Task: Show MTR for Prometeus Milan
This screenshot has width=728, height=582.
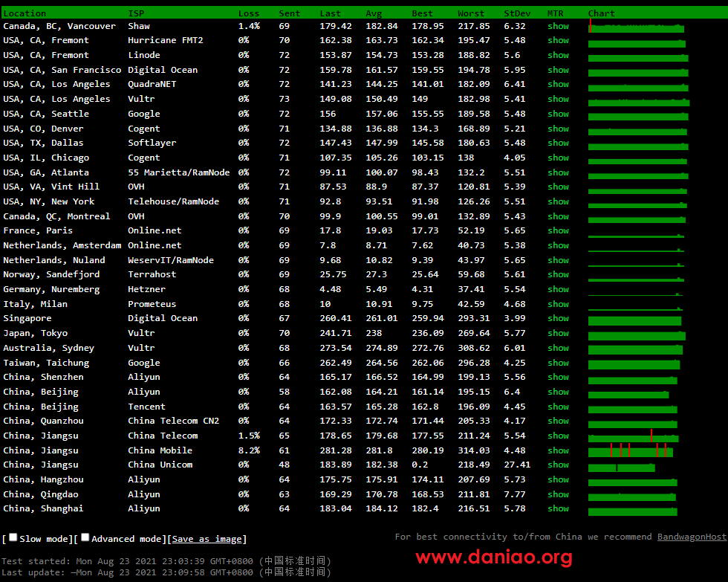Action: click(558, 304)
